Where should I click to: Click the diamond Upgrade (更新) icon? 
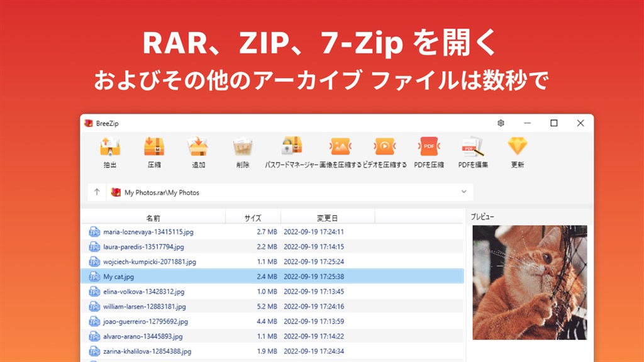tap(518, 146)
